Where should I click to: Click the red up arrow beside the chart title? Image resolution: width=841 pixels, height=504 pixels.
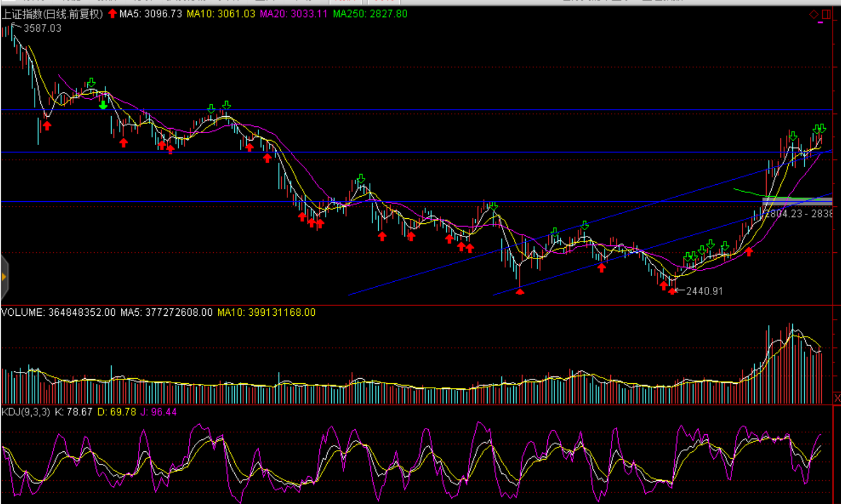point(112,14)
